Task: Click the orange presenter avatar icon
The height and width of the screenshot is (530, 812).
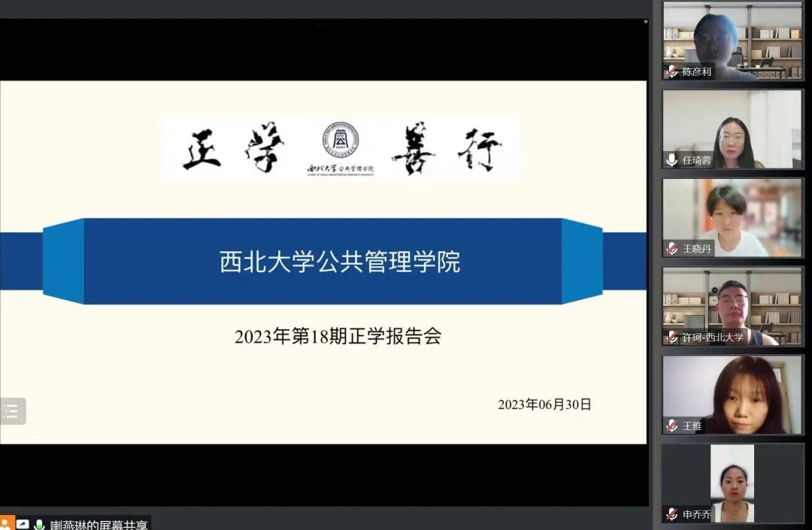Action: pyautogui.click(x=6, y=523)
